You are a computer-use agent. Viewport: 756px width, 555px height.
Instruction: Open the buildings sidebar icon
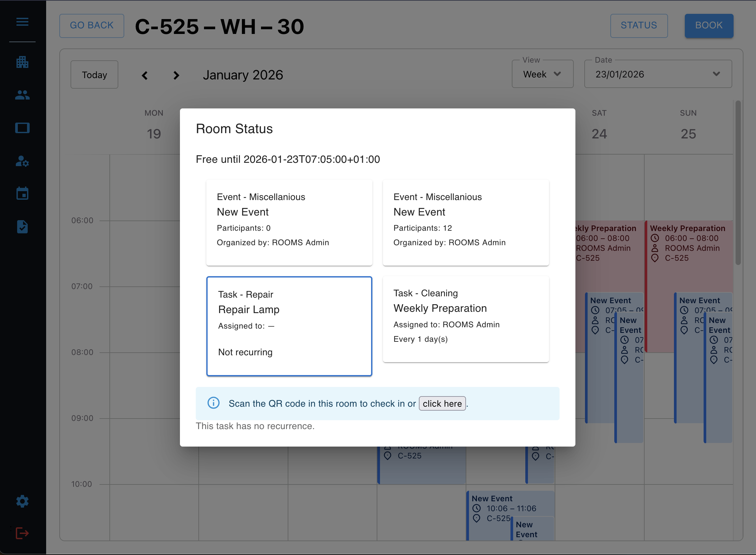pos(22,62)
